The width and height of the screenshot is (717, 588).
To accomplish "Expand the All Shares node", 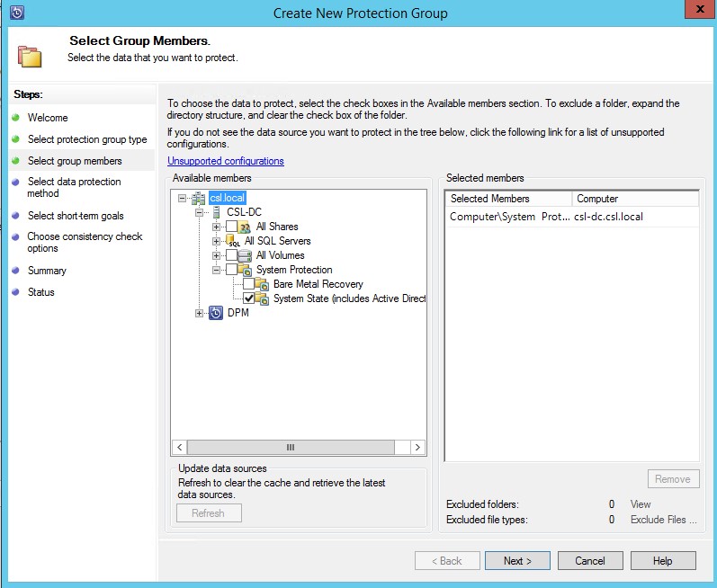I will coord(216,227).
